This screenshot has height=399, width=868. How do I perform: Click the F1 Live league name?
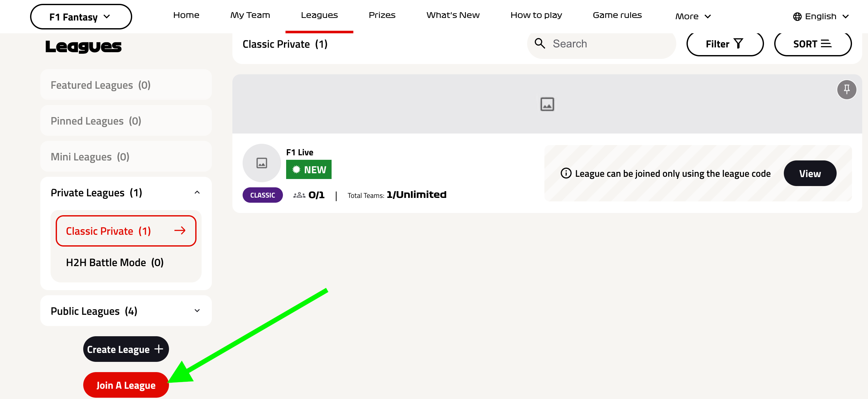tap(300, 152)
